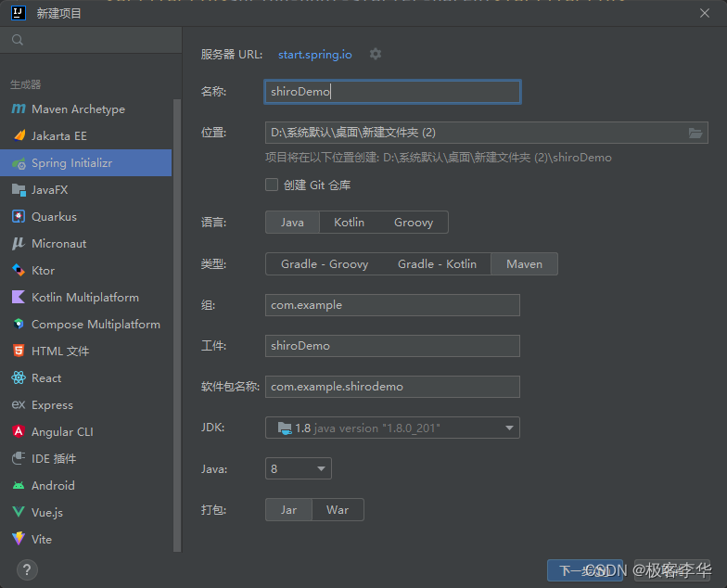Select Maven Archetype generator
727x588 pixels.
pos(85,109)
